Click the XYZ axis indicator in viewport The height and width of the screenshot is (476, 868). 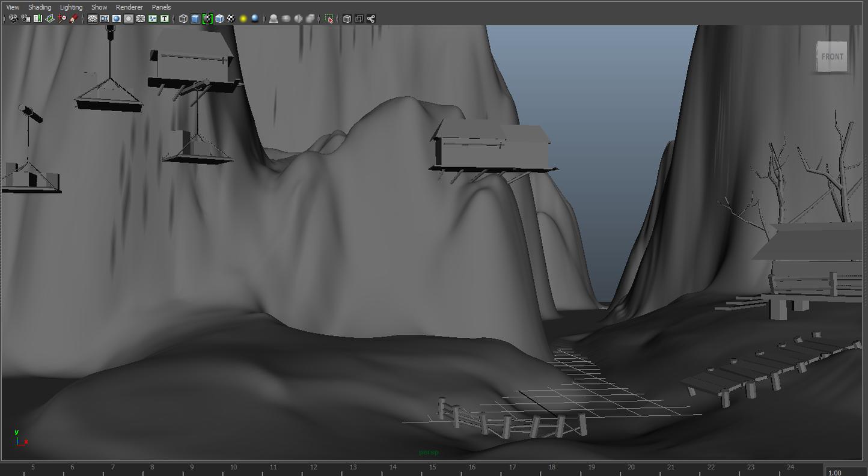tap(21, 438)
